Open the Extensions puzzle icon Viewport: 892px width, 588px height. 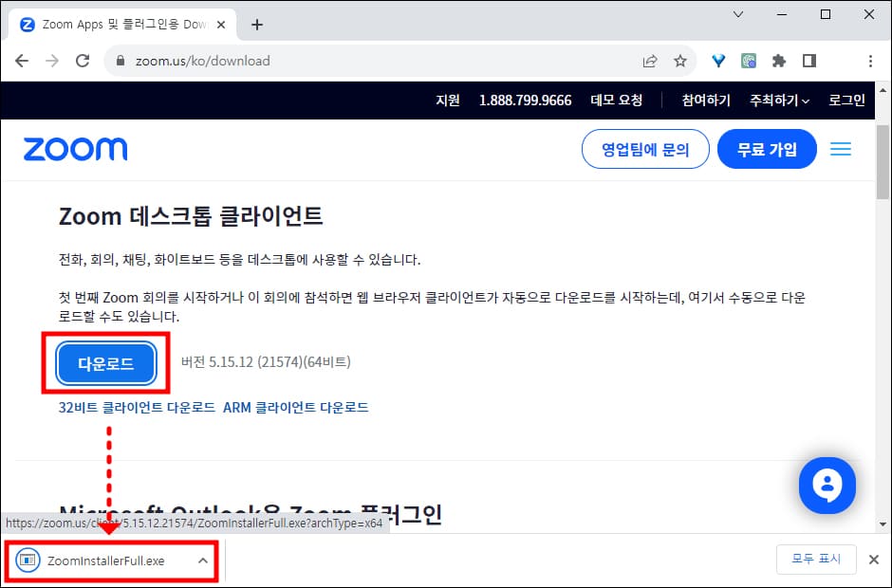779,60
